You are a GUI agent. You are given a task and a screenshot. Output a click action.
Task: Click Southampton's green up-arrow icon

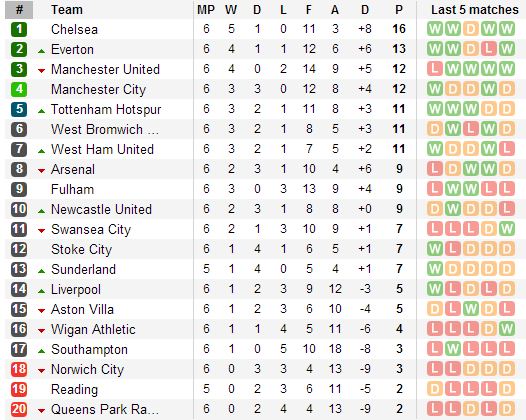point(41,351)
